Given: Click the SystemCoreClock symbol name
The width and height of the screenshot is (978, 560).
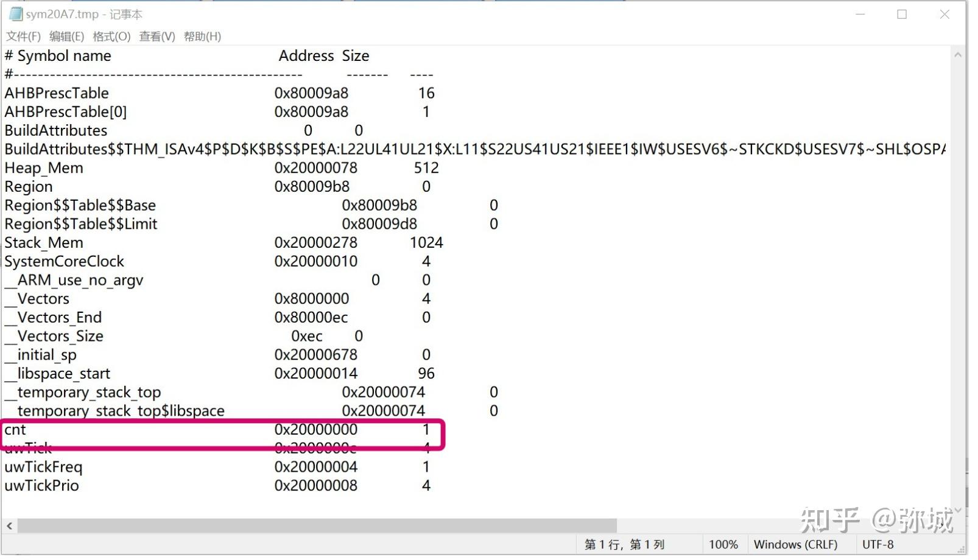Looking at the screenshot, I should 65,262.
